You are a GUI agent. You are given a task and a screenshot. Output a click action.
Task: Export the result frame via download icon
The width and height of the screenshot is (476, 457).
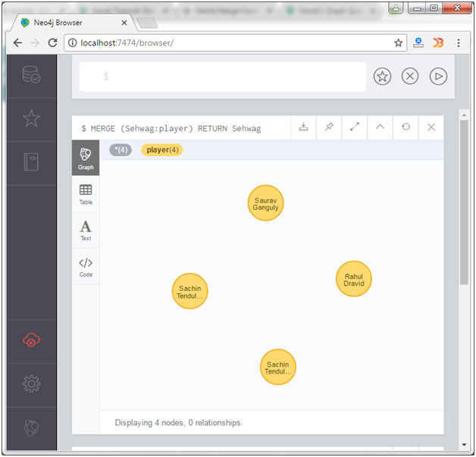point(303,127)
